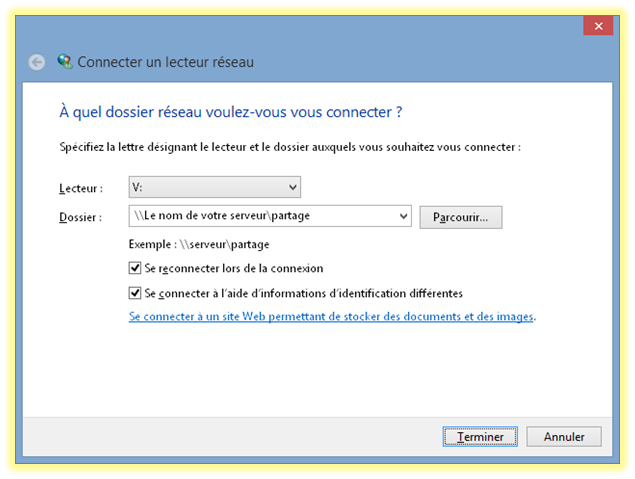
Task: Toggle the Se reconnecter lors de la connexion checkbox
Action: pyautogui.click(x=134, y=268)
